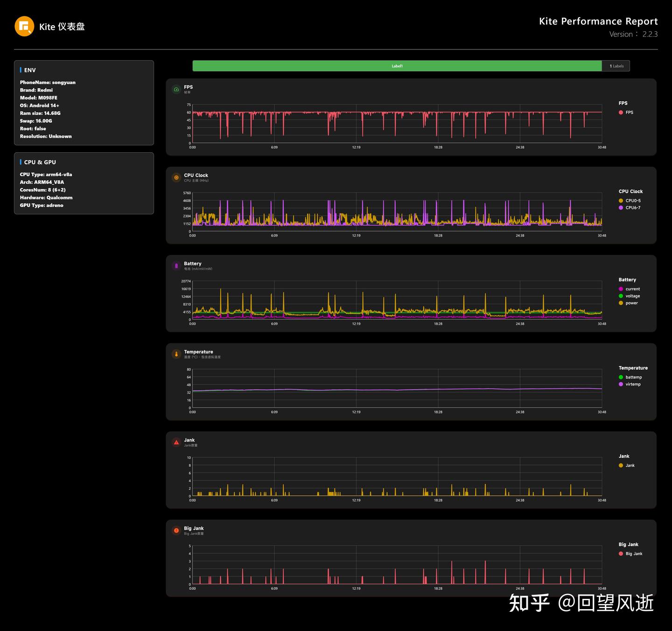Click the CPU Clock chip icon
The height and width of the screenshot is (631, 672).
click(176, 177)
